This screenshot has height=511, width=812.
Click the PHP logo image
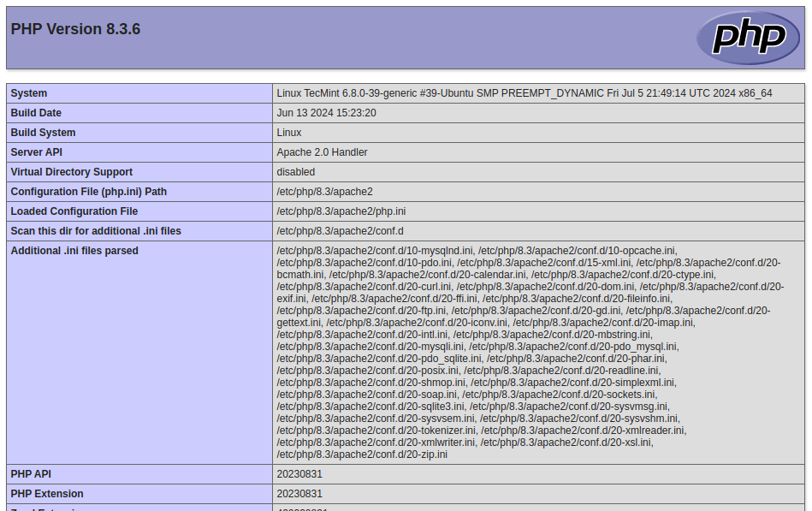(747, 37)
